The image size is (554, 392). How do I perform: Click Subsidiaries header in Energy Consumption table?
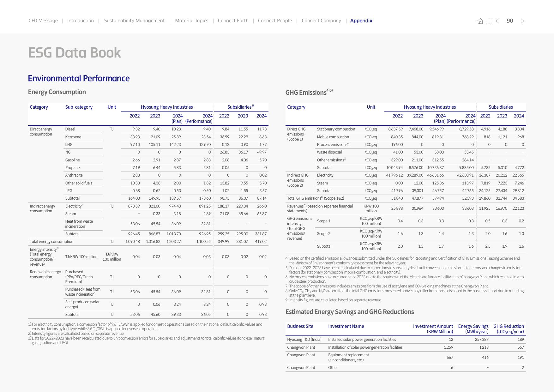[241, 107]
